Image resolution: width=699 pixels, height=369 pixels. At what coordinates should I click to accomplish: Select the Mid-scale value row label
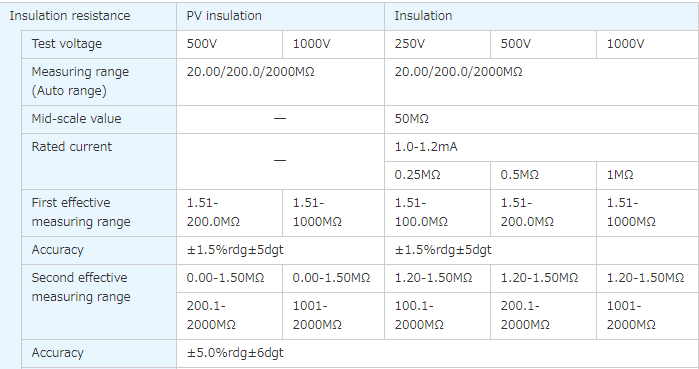point(99,119)
